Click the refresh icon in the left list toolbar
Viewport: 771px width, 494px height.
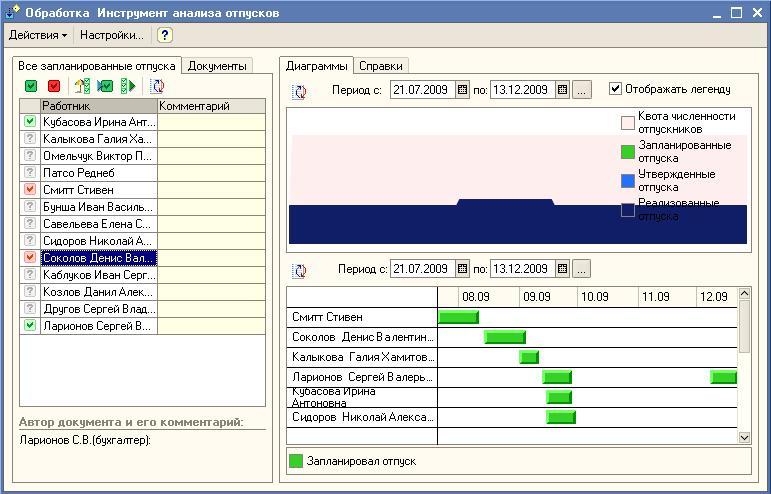click(x=157, y=87)
